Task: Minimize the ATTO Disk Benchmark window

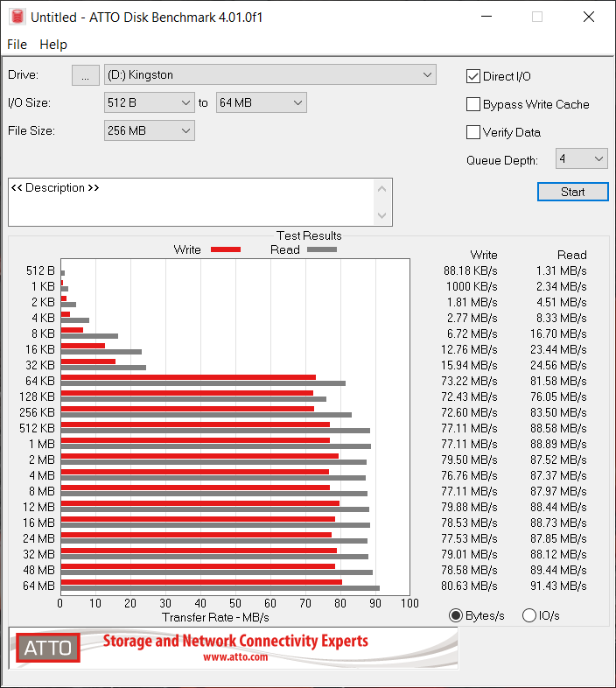Action: (486, 17)
